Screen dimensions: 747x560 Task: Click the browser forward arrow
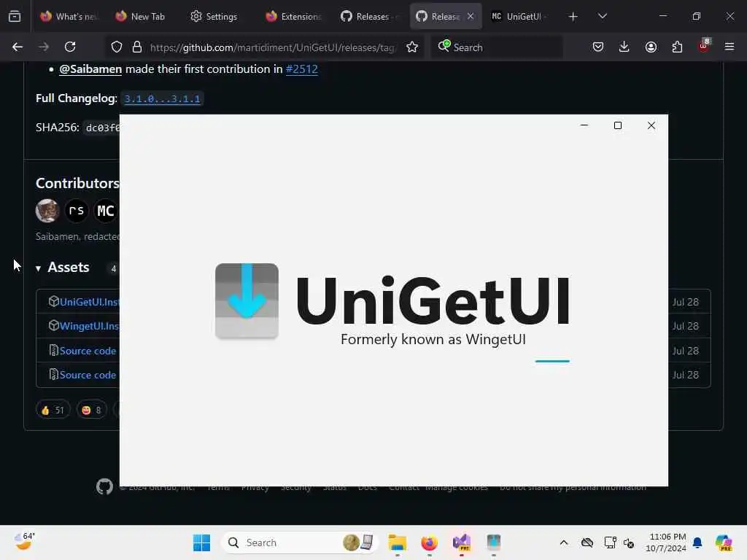(x=43, y=47)
